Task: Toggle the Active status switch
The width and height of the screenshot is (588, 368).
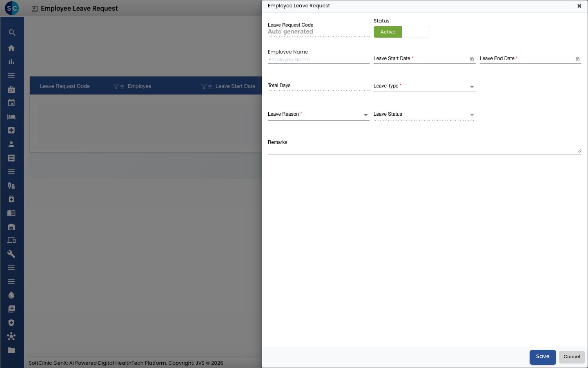Action: coord(401,32)
